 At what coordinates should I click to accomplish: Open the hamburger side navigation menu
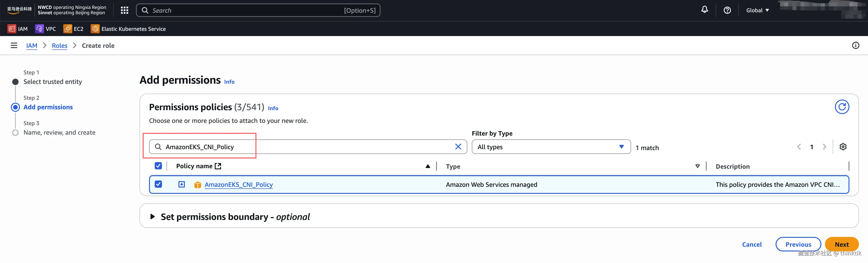click(x=14, y=46)
